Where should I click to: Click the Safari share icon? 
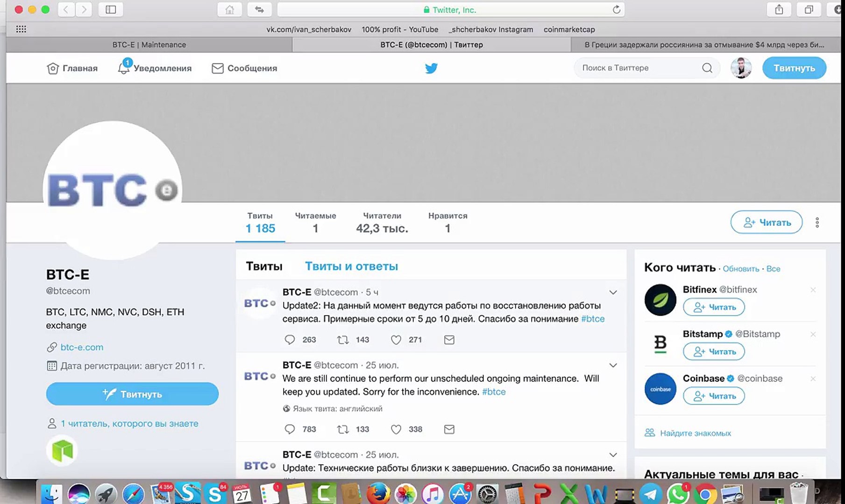tap(779, 10)
